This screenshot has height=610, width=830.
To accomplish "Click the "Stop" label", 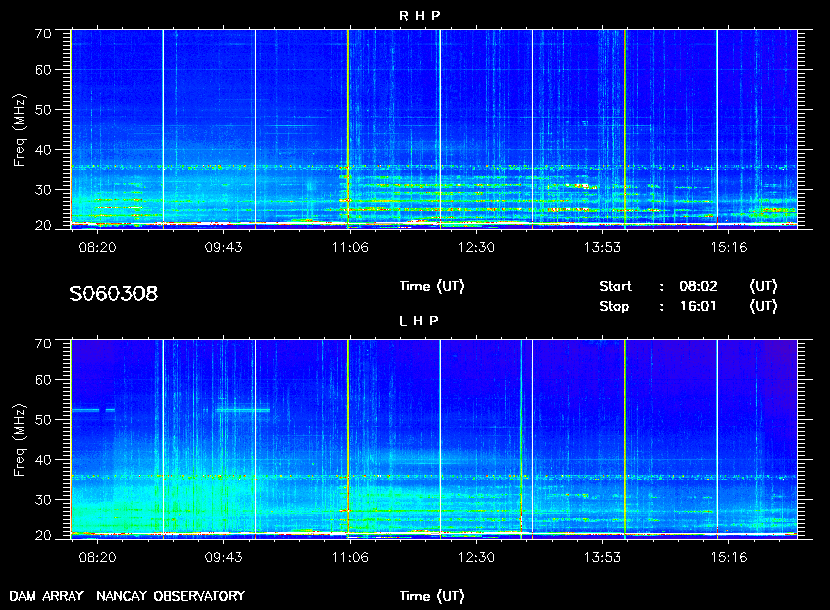I will pos(614,307).
